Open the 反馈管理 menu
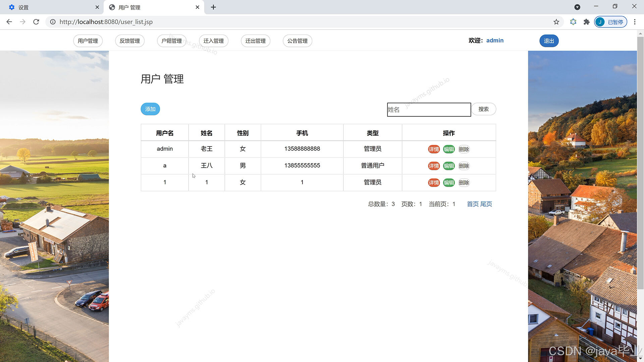Viewport: 644px width, 362px height. click(130, 41)
